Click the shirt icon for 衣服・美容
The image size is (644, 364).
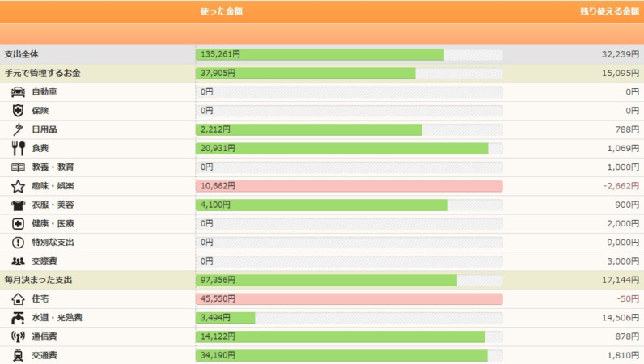pos(18,205)
